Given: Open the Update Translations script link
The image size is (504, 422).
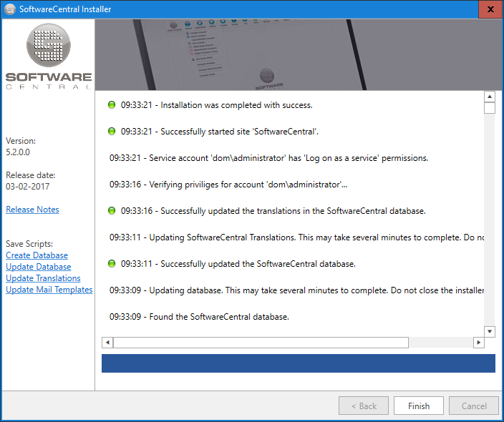Looking at the screenshot, I should [43, 278].
